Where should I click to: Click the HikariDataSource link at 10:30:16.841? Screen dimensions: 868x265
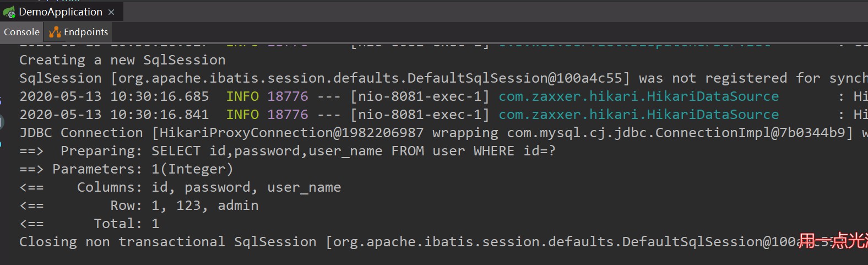(638, 115)
